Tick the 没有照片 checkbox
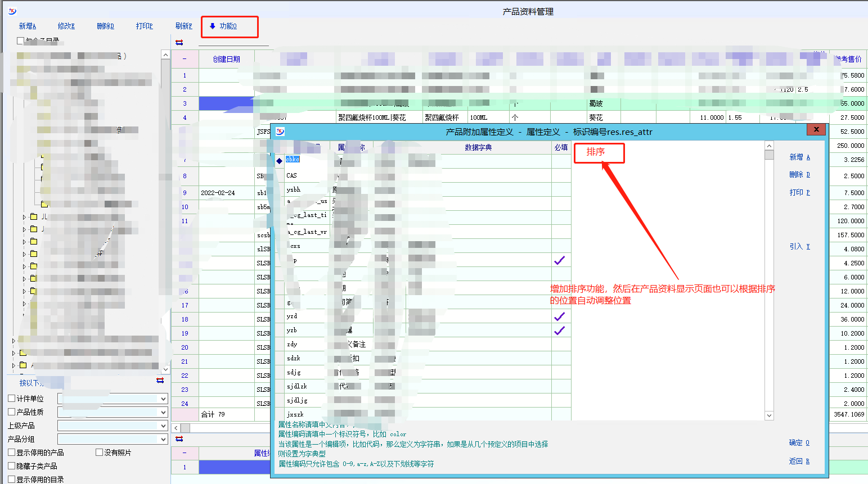 click(100, 452)
